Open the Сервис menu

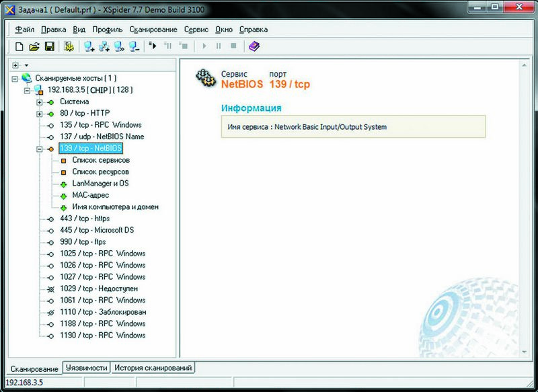click(196, 30)
